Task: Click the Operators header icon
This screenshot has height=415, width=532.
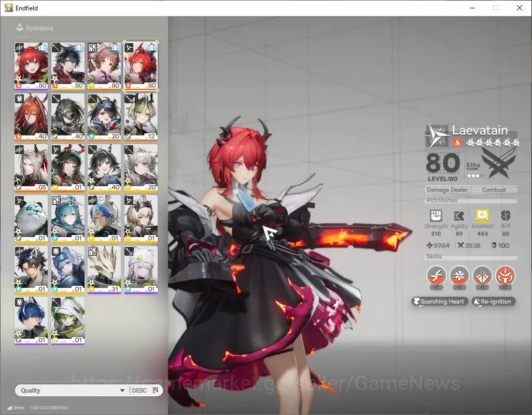Action: click(20, 27)
